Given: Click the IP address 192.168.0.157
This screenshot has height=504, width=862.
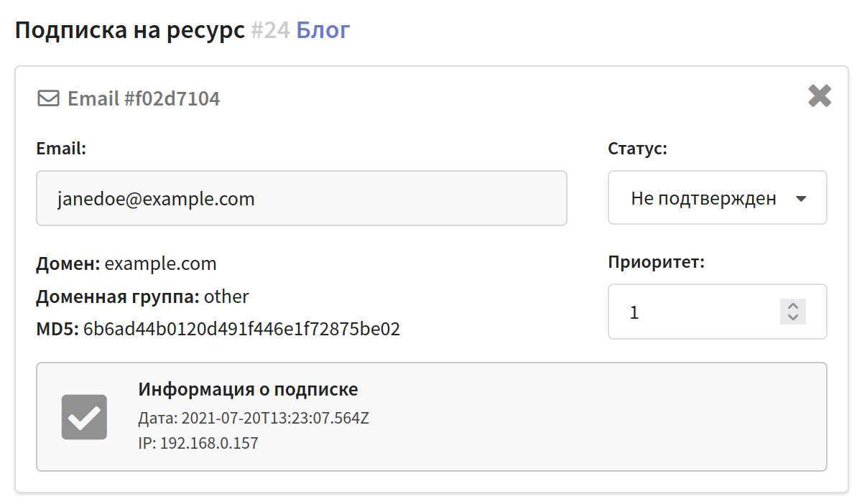Looking at the screenshot, I should [x=209, y=443].
